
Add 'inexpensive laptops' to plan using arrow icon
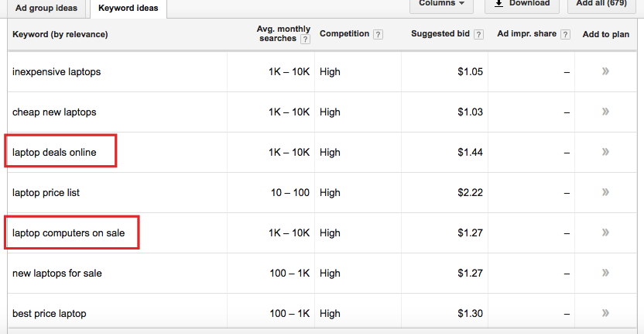605,71
